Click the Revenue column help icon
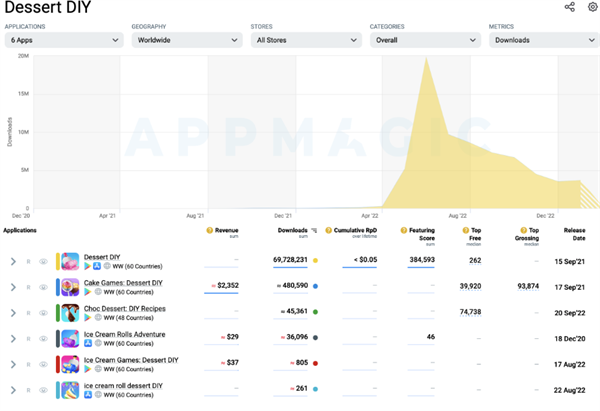 [210, 230]
